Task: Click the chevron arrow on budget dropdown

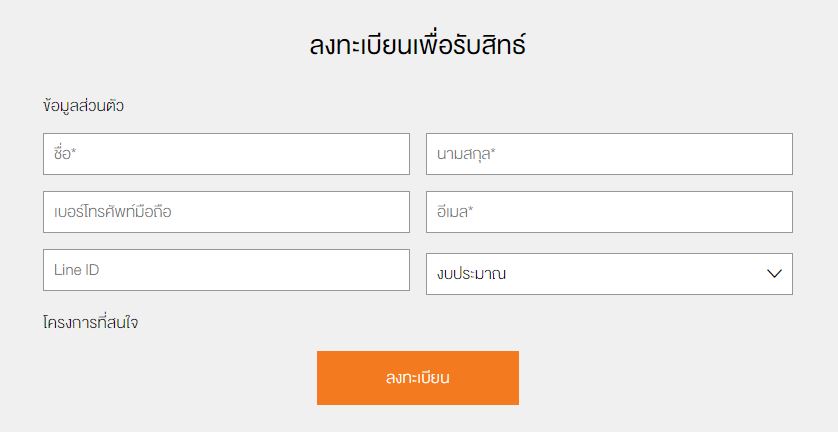Action: pos(773,274)
